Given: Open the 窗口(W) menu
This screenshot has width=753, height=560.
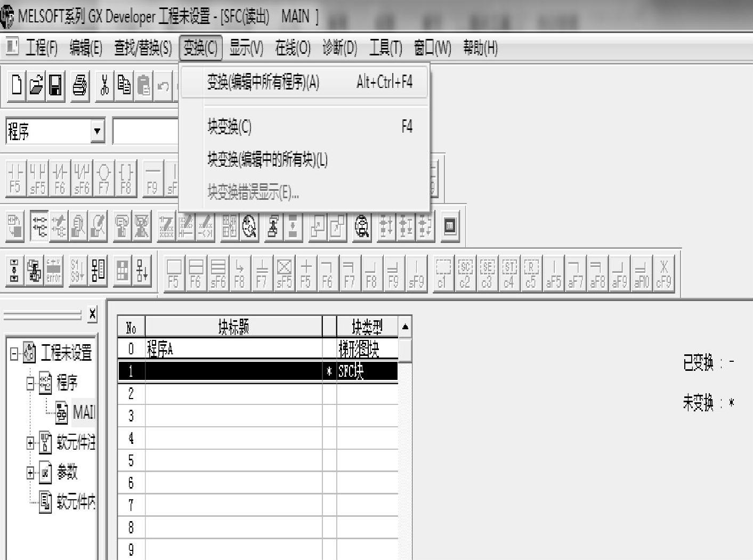Looking at the screenshot, I should [x=433, y=48].
